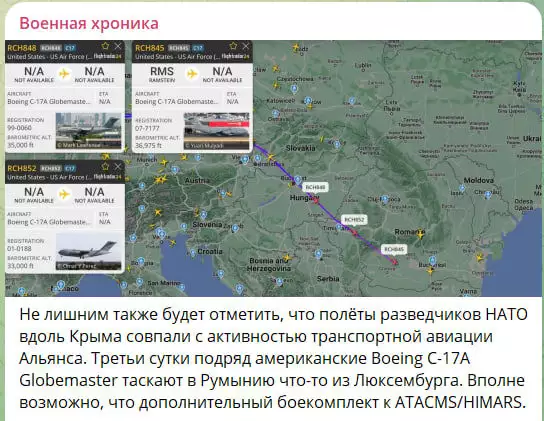Favorite the RCH848 flight with star icon
The image size is (544, 421).
click(105, 46)
